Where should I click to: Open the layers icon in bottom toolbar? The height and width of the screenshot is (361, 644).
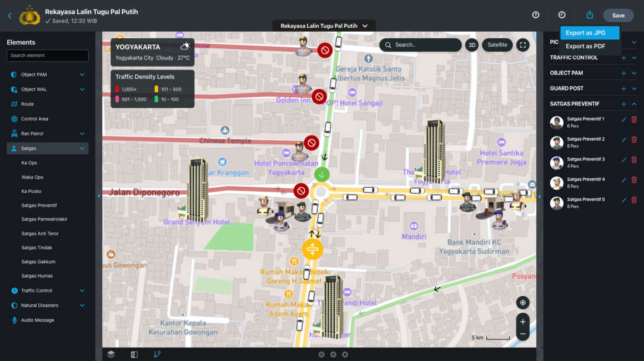[110, 354]
